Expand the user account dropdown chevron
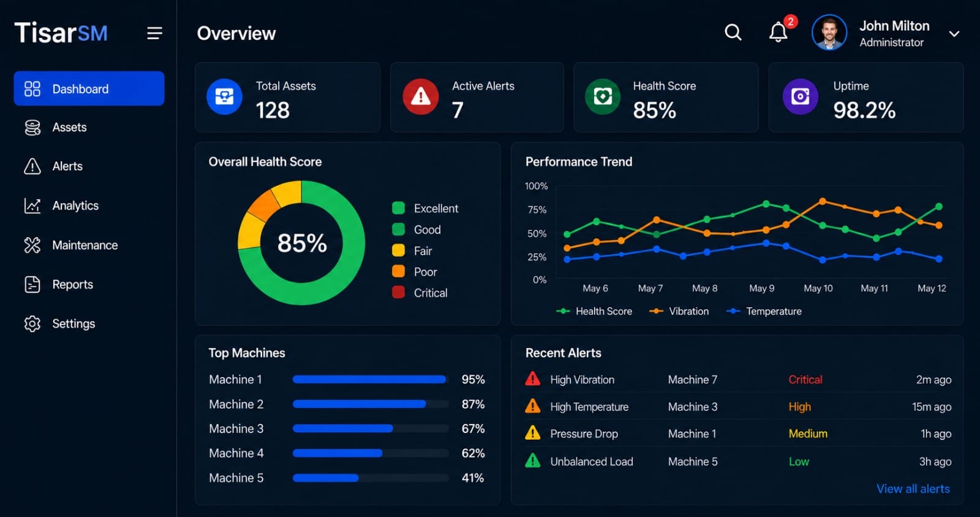The height and width of the screenshot is (517, 980). click(x=954, y=34)
